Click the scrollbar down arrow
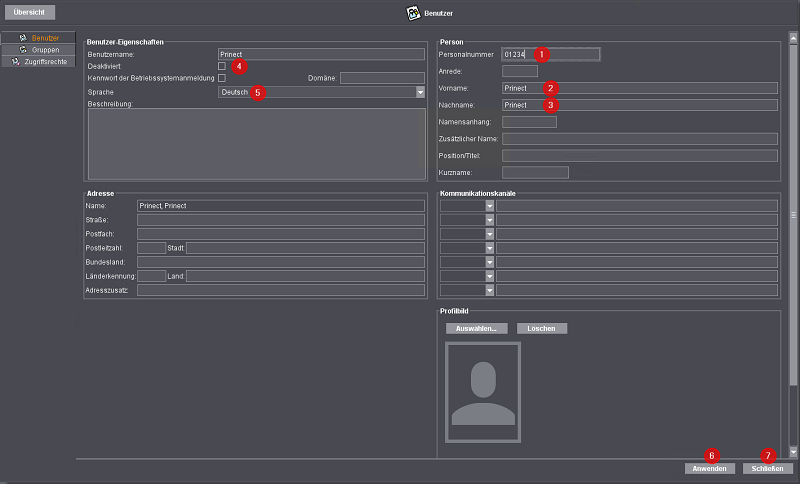The image size is (800, 484). (793, 452)
